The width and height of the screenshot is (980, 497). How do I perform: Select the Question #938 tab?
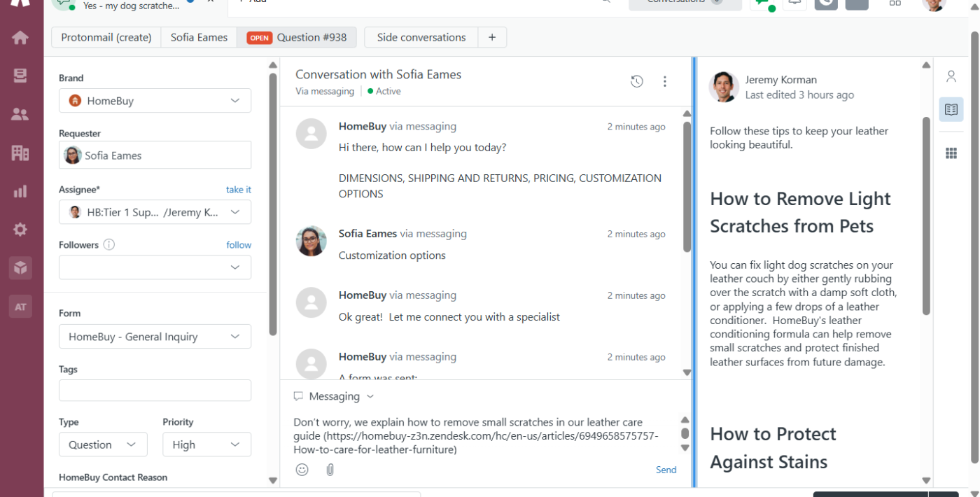click(x=297, y=37)
